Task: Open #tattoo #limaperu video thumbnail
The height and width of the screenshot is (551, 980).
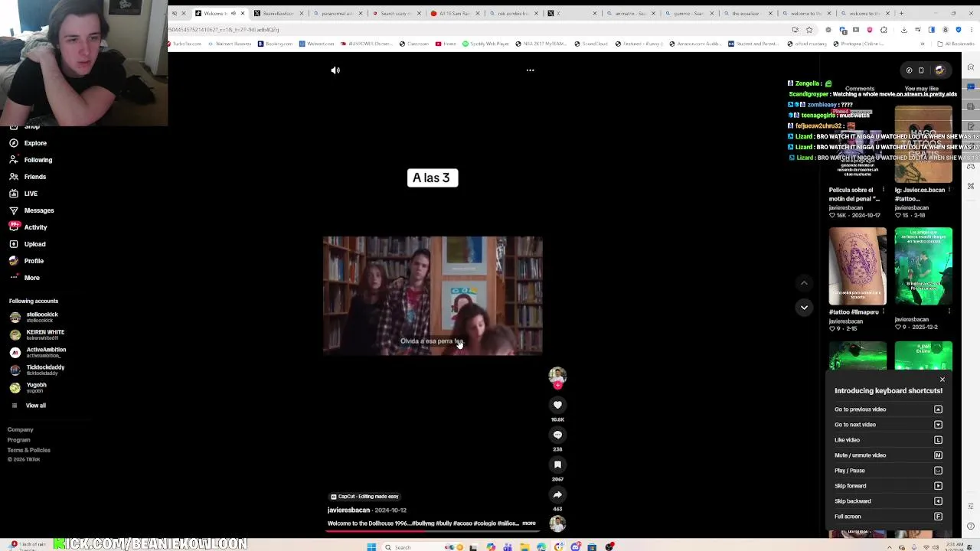Action: click(x=857, y=266)
